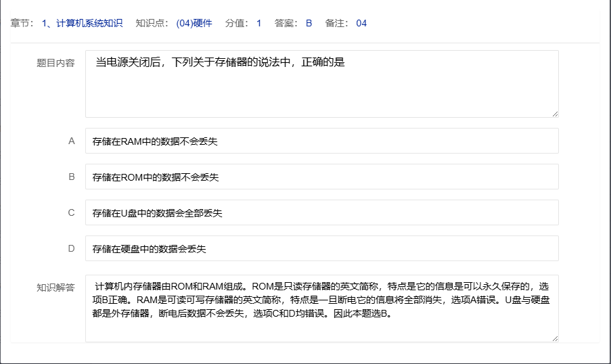Click the answer value B in header
The image size is (611, 364).
tap(309, 23)
